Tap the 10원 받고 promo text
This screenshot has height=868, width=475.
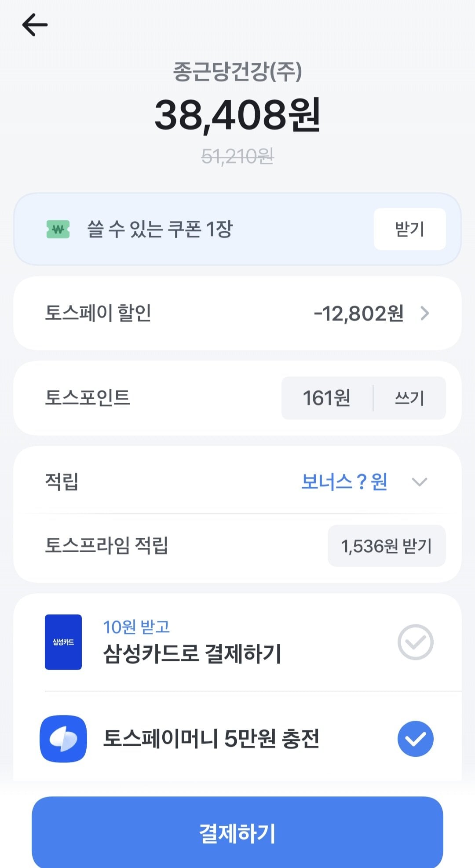coord(136,627)
